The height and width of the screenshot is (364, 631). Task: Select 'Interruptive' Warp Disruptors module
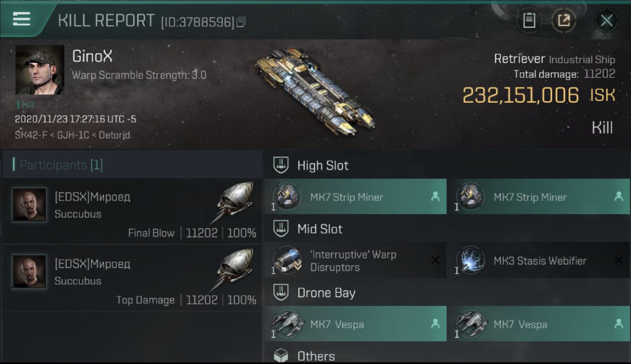(355, 261)
